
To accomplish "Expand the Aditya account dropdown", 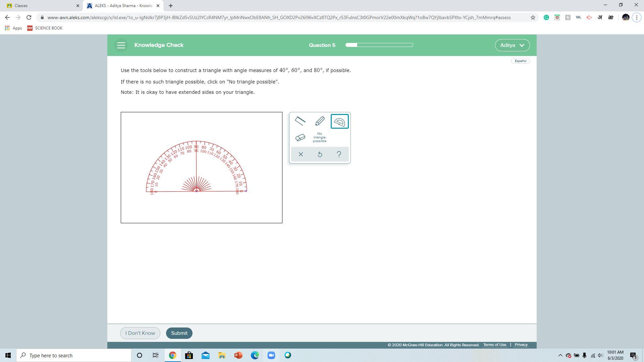I will [512, 45].
